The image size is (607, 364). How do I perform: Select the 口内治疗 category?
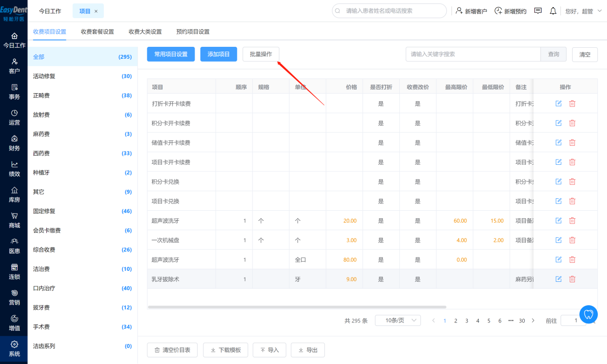(82, 288)
